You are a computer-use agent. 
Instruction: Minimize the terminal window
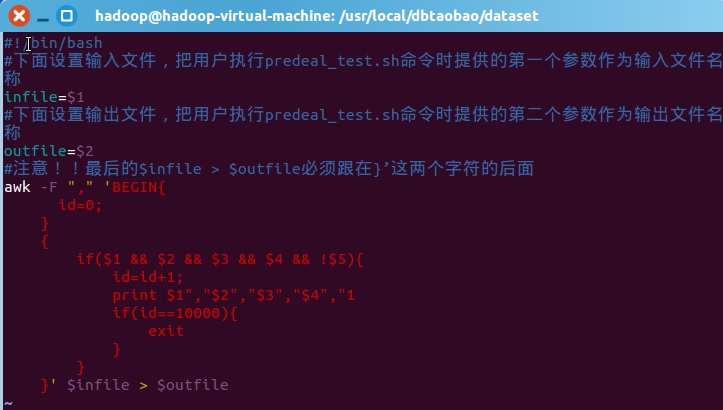point(42,16)
